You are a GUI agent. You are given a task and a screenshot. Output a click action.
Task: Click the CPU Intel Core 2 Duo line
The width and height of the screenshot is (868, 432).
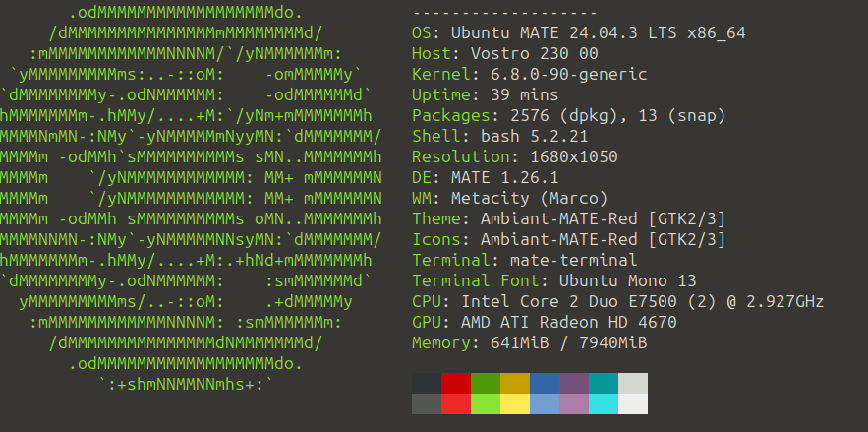617,301
